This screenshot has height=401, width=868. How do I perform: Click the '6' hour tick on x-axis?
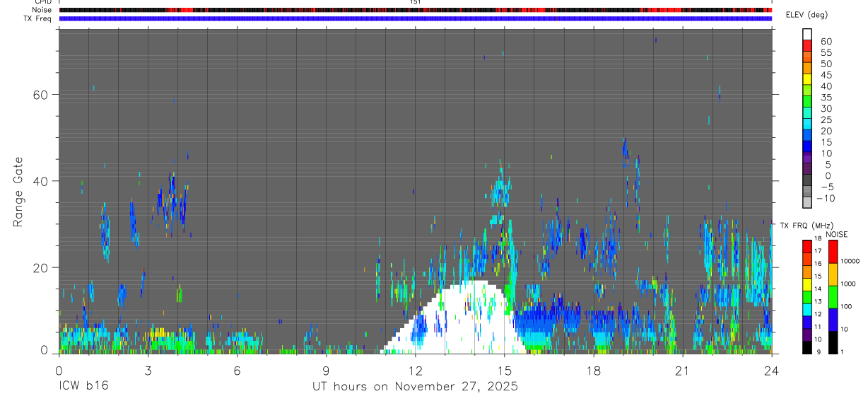pos(237,370)
